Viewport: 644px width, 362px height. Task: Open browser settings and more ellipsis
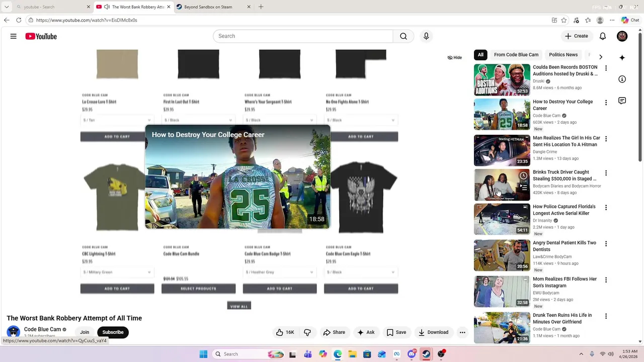coord(612,20)
